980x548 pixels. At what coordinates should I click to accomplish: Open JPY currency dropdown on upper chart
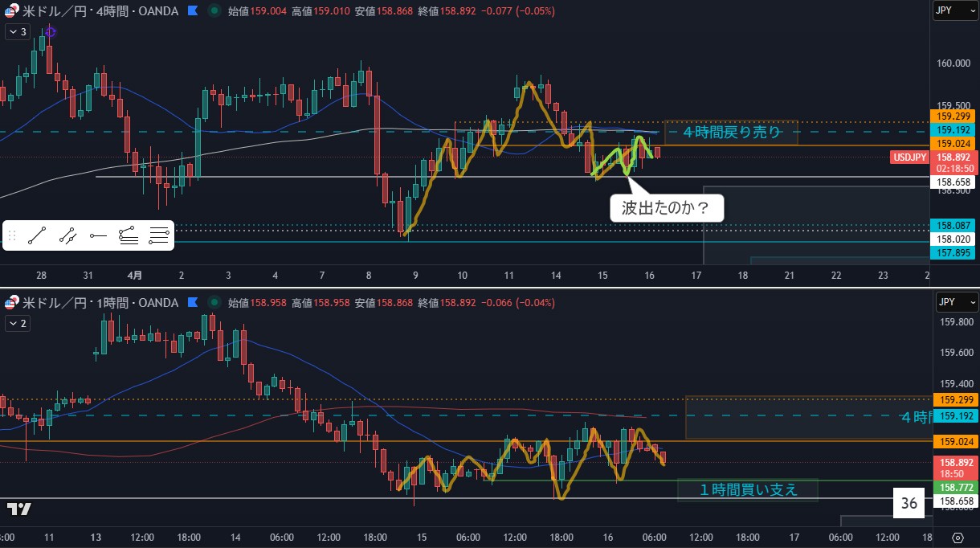954,11
